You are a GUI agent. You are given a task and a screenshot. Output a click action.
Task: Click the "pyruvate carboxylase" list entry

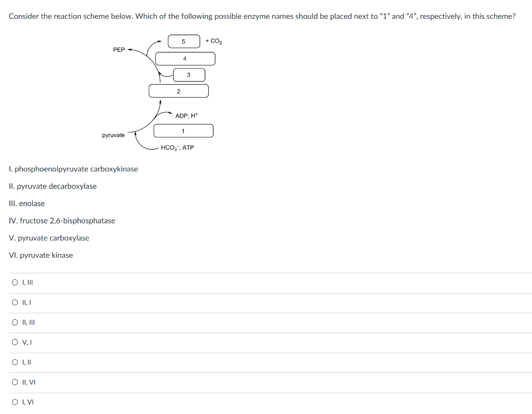[49, 238]
